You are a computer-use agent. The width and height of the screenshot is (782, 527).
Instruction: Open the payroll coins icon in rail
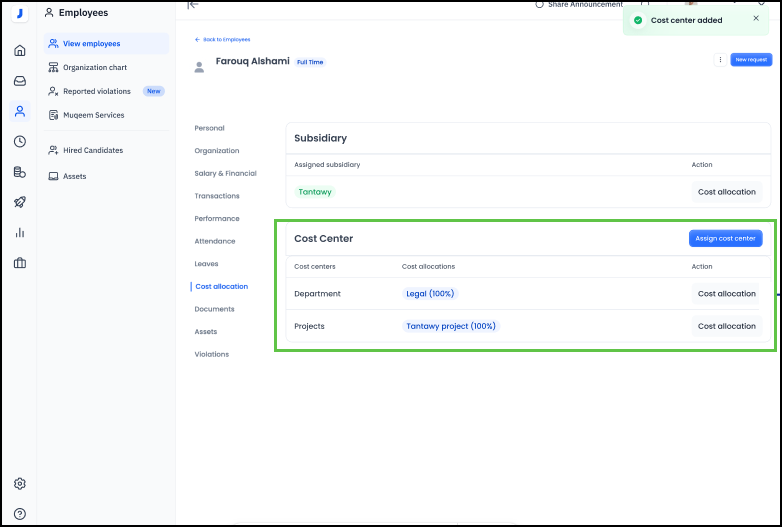tap(20, 172)
